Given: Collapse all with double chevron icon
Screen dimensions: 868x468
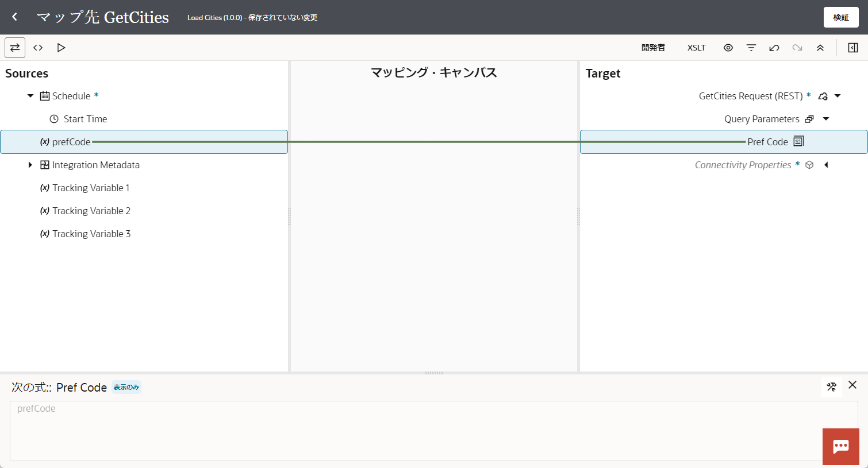Looking at the screenshot, I should coord(820,48).
